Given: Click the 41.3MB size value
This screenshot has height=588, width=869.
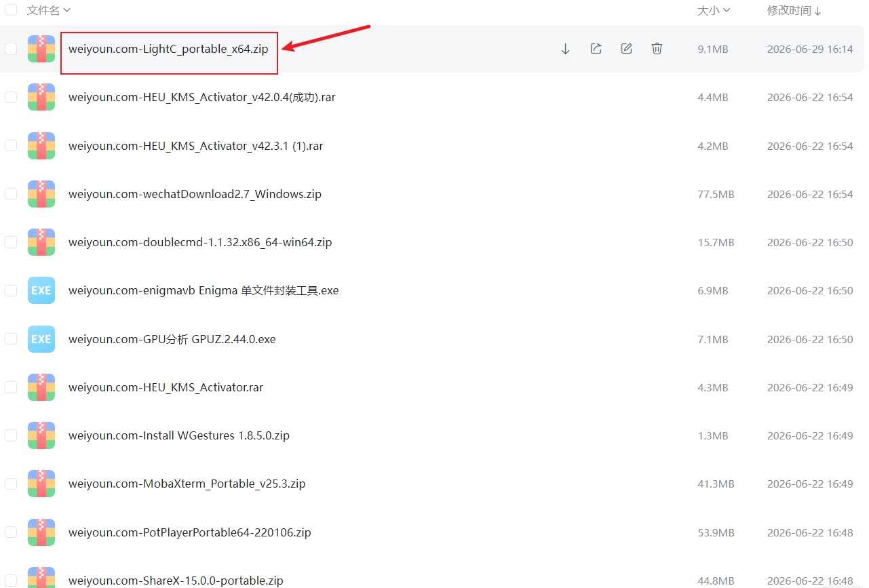Looking at the screenshot, I should (x=716, y=484).
